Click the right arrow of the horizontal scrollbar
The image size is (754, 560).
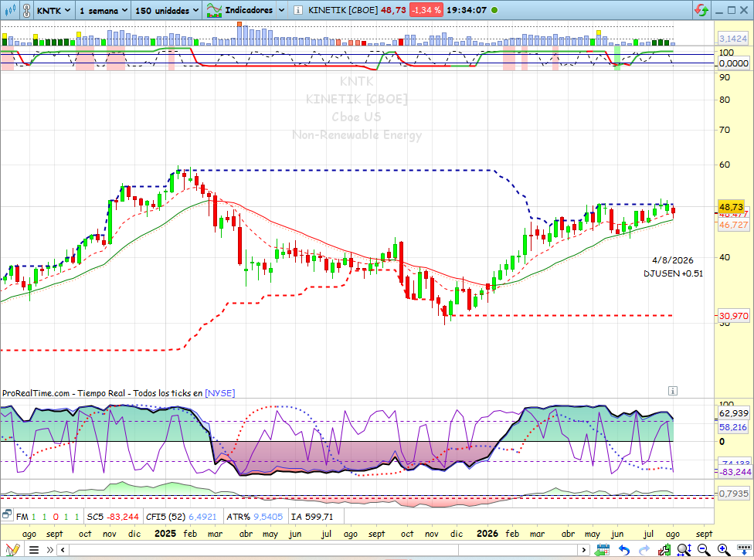coord(584,549)
